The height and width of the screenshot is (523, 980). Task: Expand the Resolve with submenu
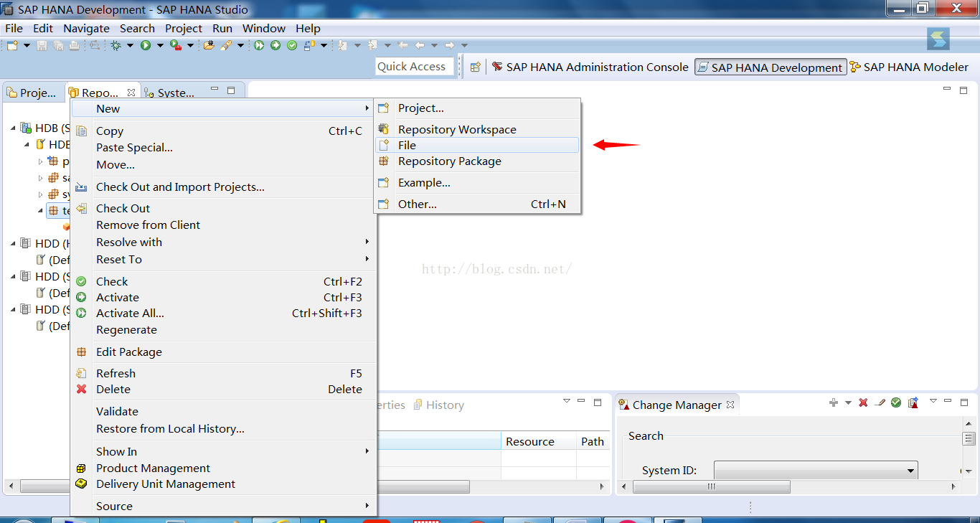(129, 242)
